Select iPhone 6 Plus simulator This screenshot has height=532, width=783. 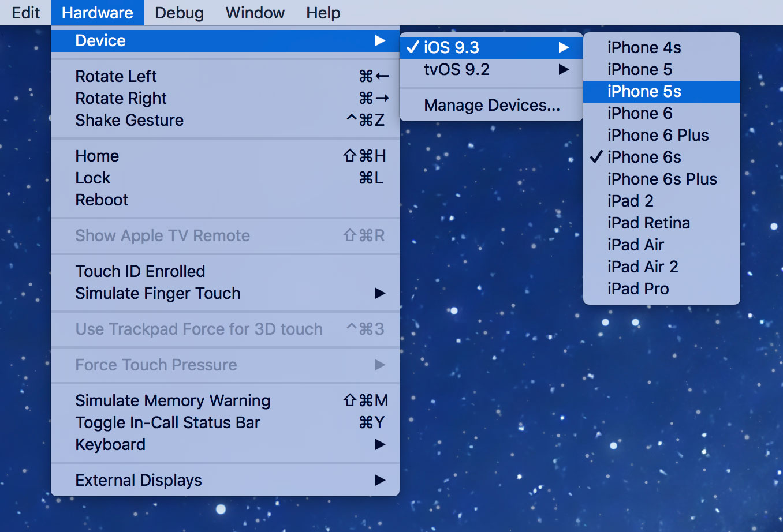point(662,135)
